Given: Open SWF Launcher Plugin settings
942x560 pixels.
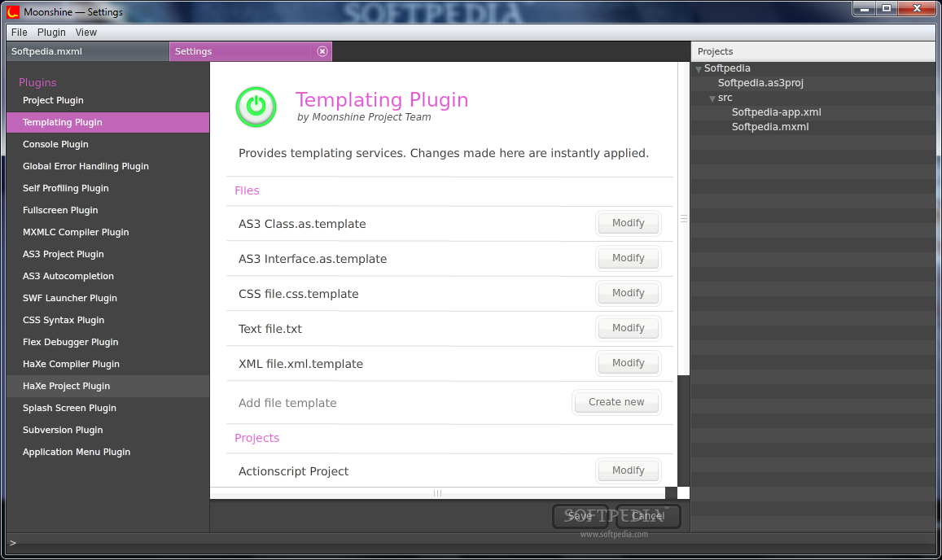Looking at the screenshot, I should [x=108, y=298].
